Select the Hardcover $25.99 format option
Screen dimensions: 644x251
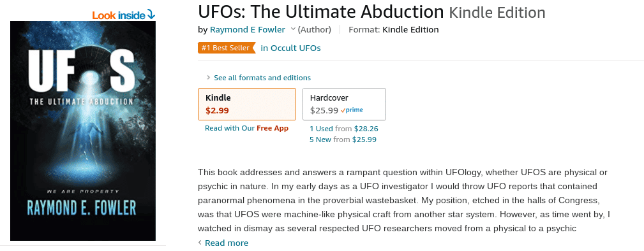click(344, 104)
